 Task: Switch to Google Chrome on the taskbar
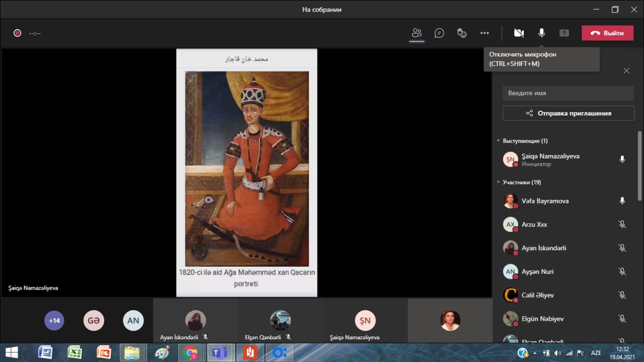point(191,352)
